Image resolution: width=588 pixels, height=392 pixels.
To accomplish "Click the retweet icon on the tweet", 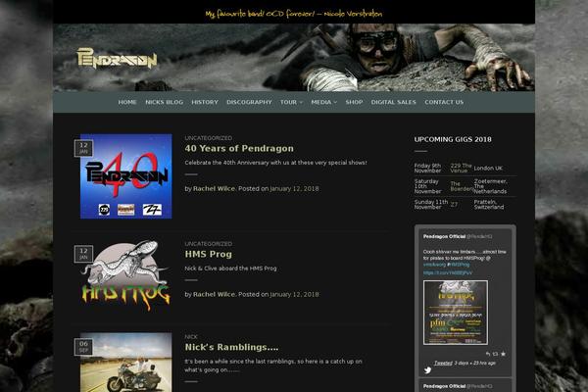I will pyautogui.click(x=495, y=354).
